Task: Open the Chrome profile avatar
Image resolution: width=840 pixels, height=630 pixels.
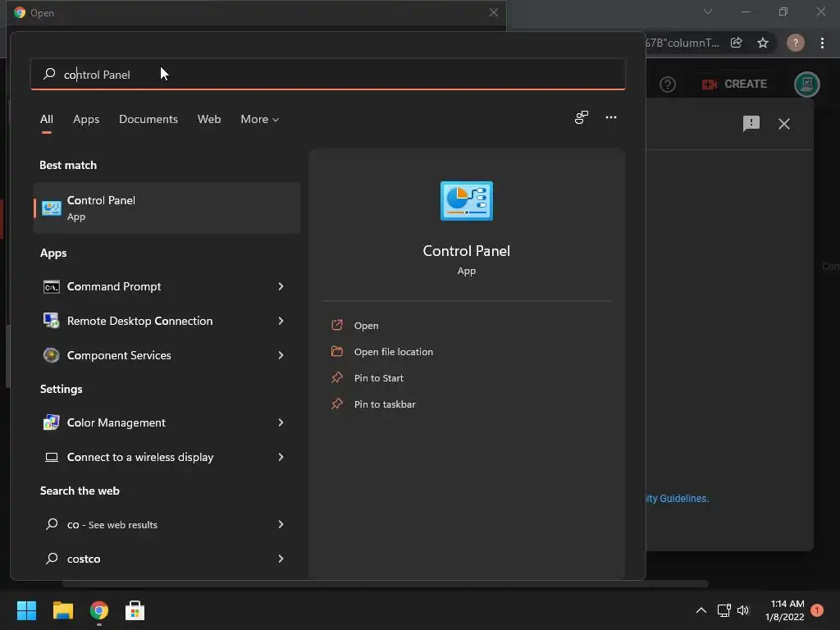Action: coord(796,43)
